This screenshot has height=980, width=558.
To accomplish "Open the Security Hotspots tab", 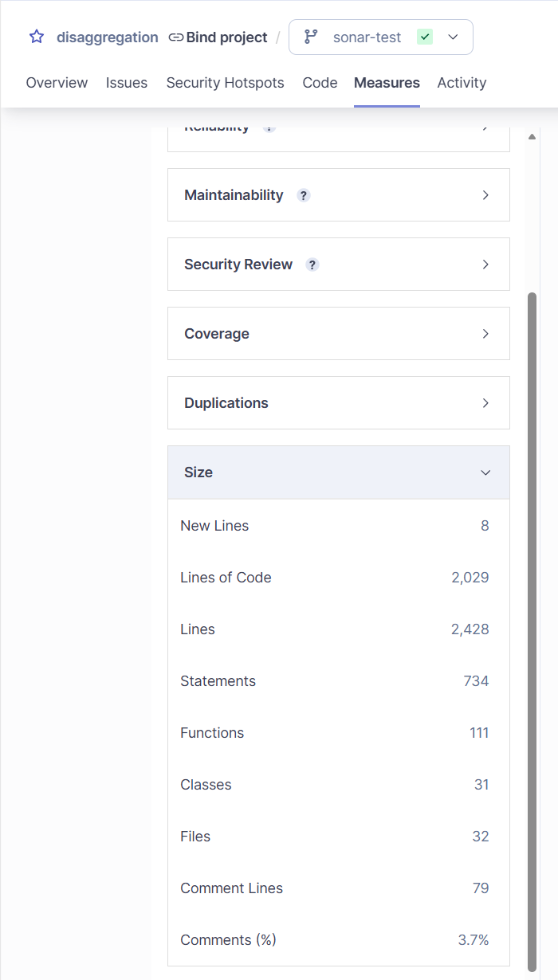I will click(225, 83).
